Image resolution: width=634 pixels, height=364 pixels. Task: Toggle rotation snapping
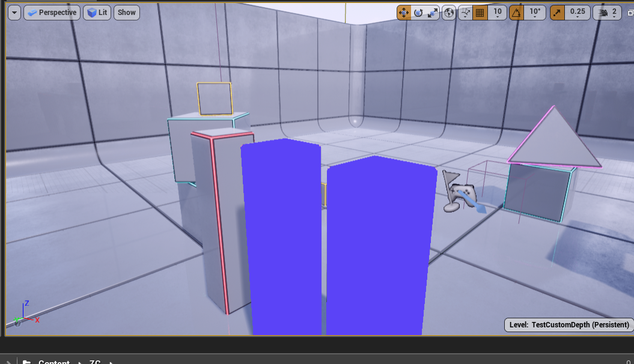515,11
